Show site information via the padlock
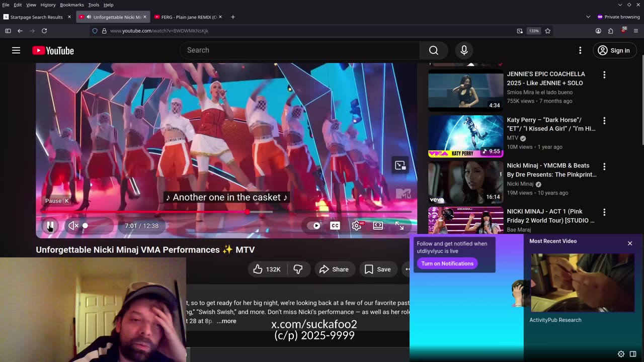The width and height of the screenshot is (644, 362). pyautogui.click(x=104, y=31)
